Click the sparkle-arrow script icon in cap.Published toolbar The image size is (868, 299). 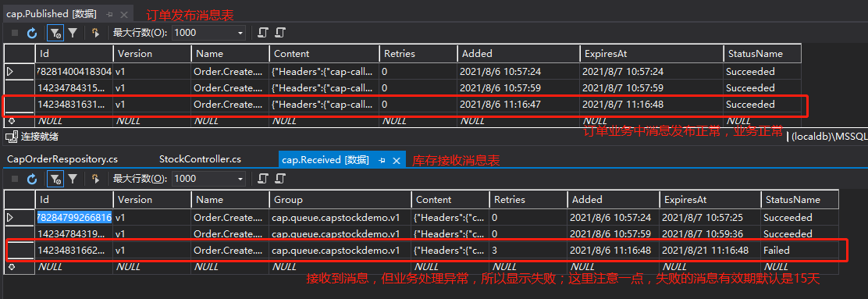tap(96, 33)
